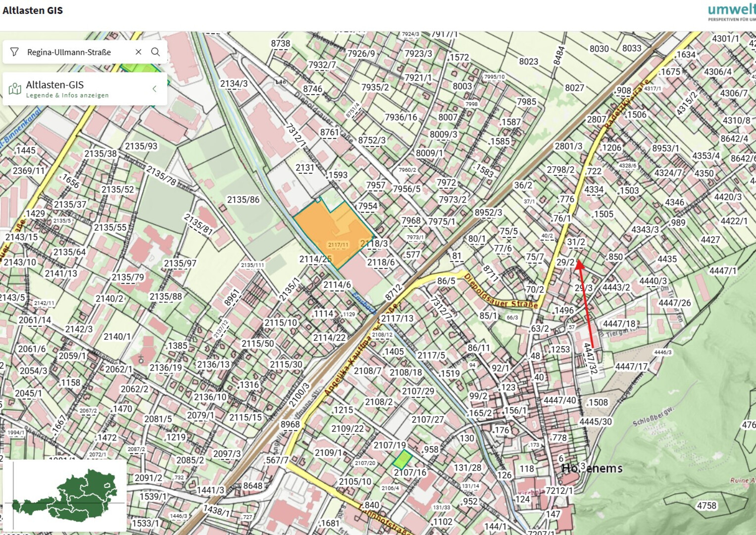Click into the Regina-Ullmann-Straße search field
756x535 pixels.
(x=74, y=52)
